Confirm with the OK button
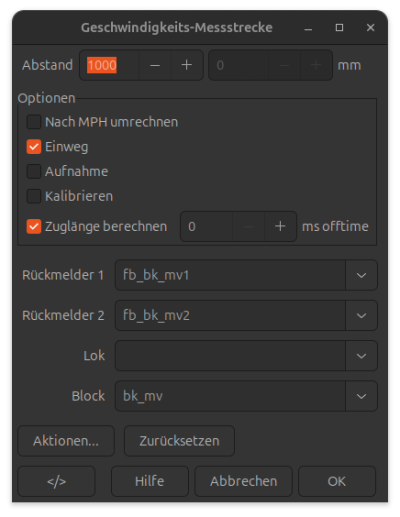The image size is (400, 517). pos(337,481)
